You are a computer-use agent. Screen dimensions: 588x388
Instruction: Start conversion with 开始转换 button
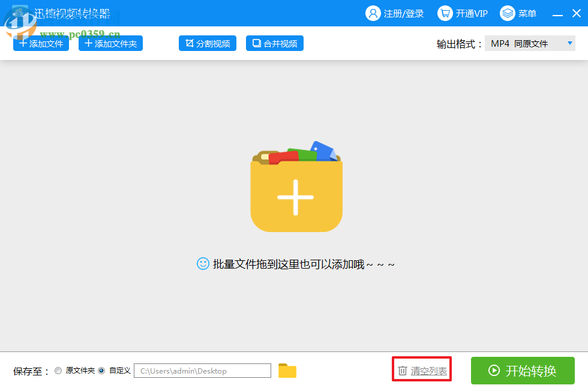[x=523, y=371]
